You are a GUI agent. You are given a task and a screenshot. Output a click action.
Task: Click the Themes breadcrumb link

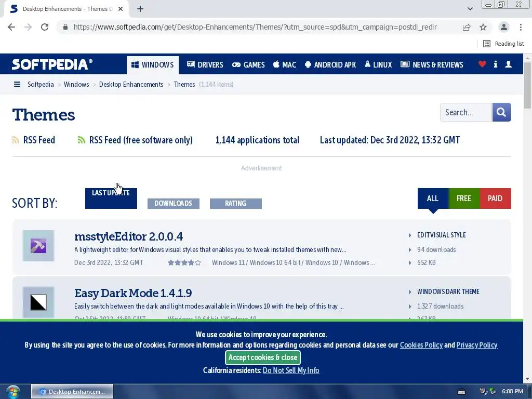(x=184, y=84)
